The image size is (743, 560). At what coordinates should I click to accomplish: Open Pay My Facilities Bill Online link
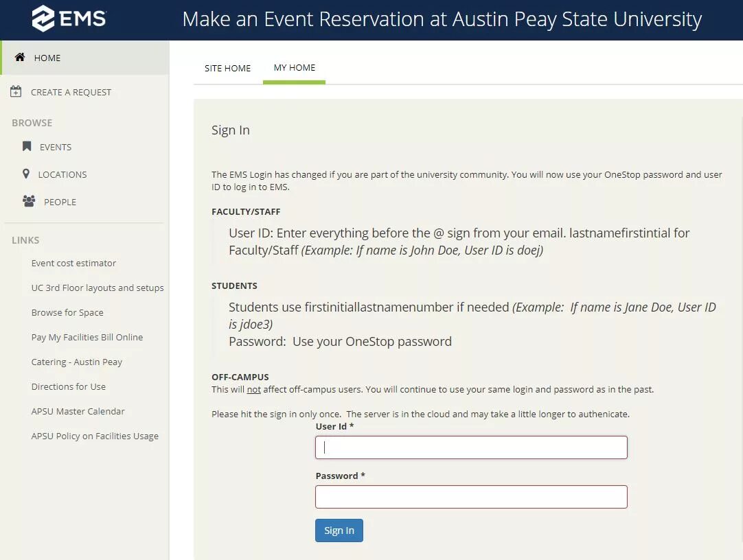(87, 337)
